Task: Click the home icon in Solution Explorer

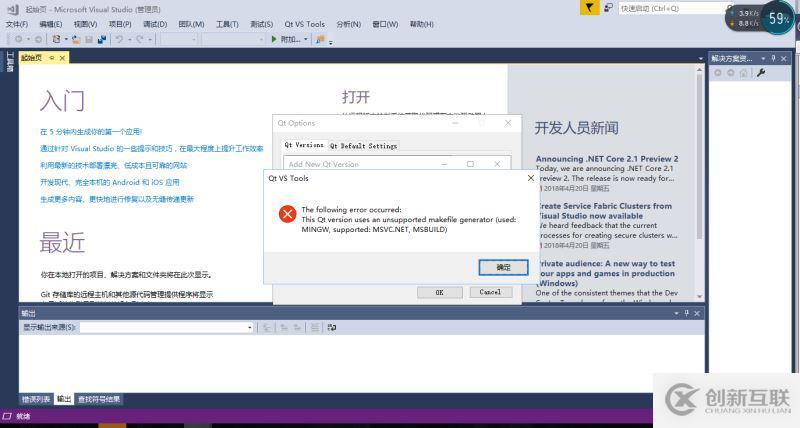Action: pyautogui.click(x=743, y=73)
